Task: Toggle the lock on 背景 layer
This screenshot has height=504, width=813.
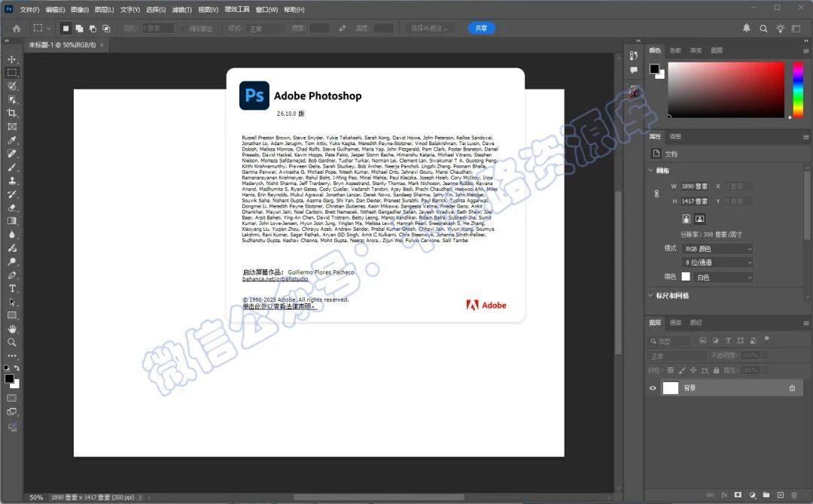Action: (792, 388)
